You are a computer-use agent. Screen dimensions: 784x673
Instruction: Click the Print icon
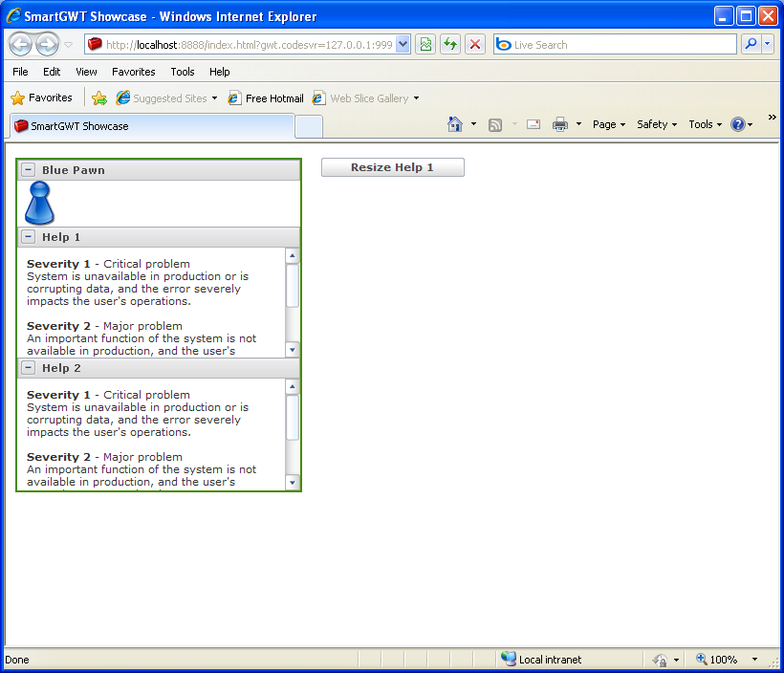[x=560, y=124]
